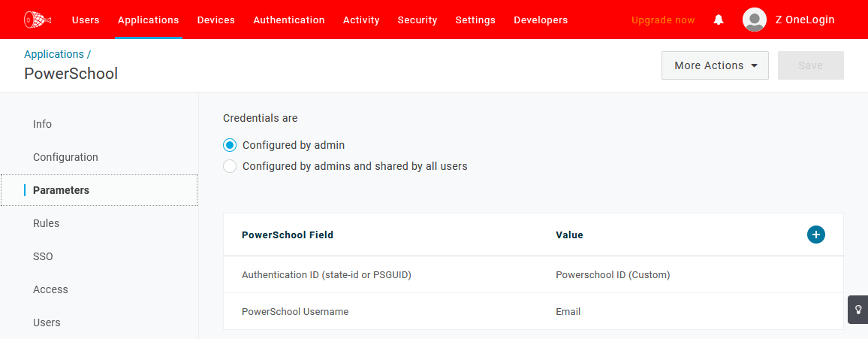Choose "Configured by admins and shared by all users"
Image resolution: width=868 pixels, height=339 pixels.
(230, 166)
